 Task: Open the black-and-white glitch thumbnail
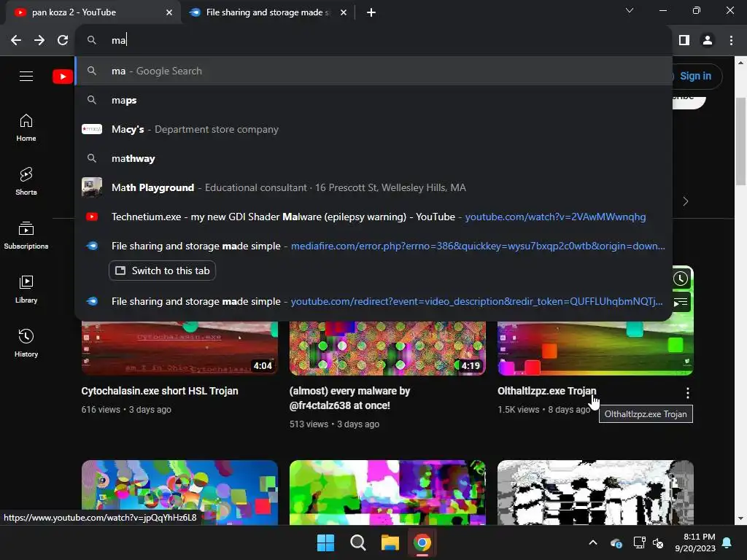point(595,492)
